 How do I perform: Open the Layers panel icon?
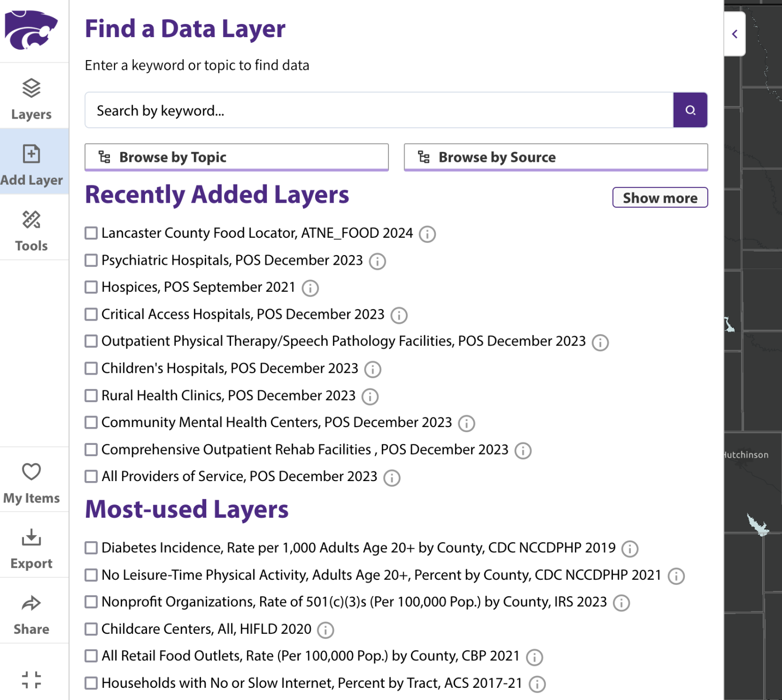(32, 89)
